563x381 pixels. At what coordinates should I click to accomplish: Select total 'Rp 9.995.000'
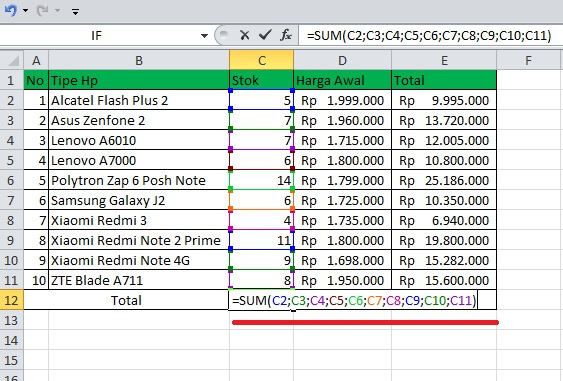click(x=444, y=100)
